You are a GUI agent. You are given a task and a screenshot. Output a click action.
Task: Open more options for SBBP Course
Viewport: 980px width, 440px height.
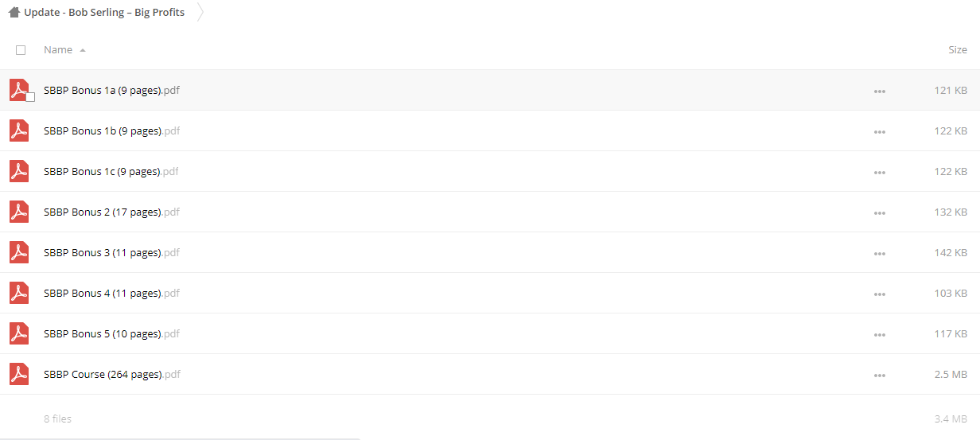pyautogui.click(x=879, y=375)
